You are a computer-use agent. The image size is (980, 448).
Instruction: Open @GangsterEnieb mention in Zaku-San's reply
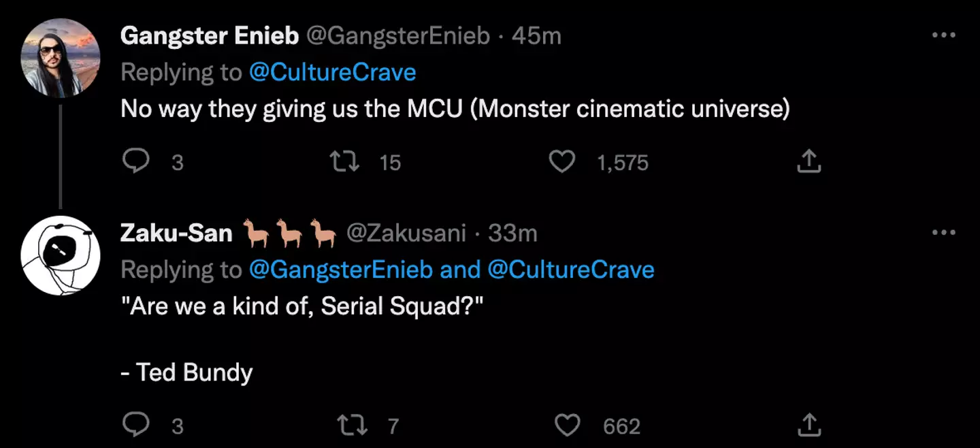pos(341,270)
